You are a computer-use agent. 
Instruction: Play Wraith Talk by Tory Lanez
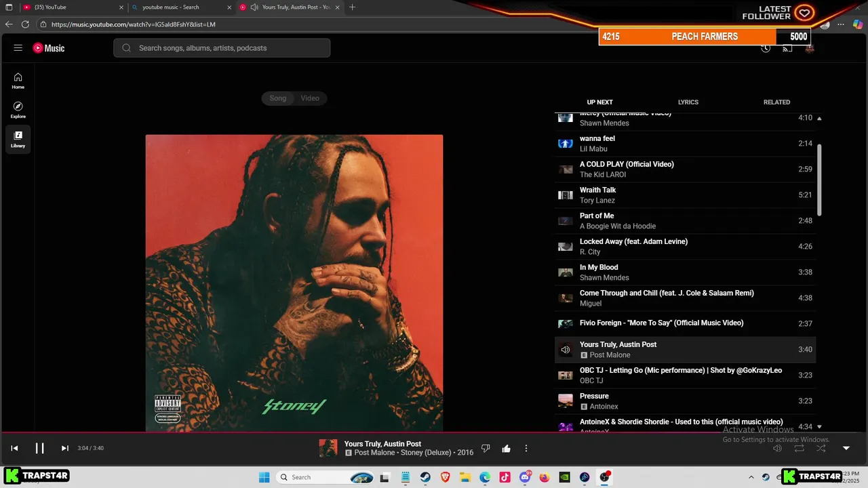point(685,195)
